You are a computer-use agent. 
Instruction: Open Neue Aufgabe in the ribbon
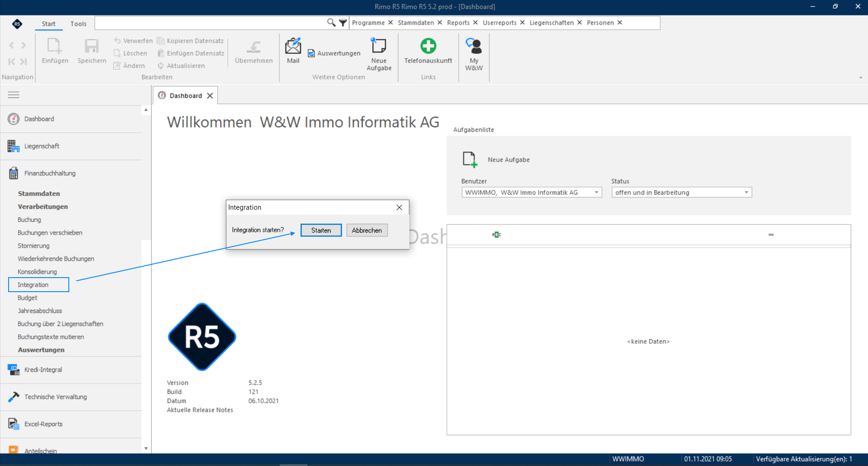379,54
